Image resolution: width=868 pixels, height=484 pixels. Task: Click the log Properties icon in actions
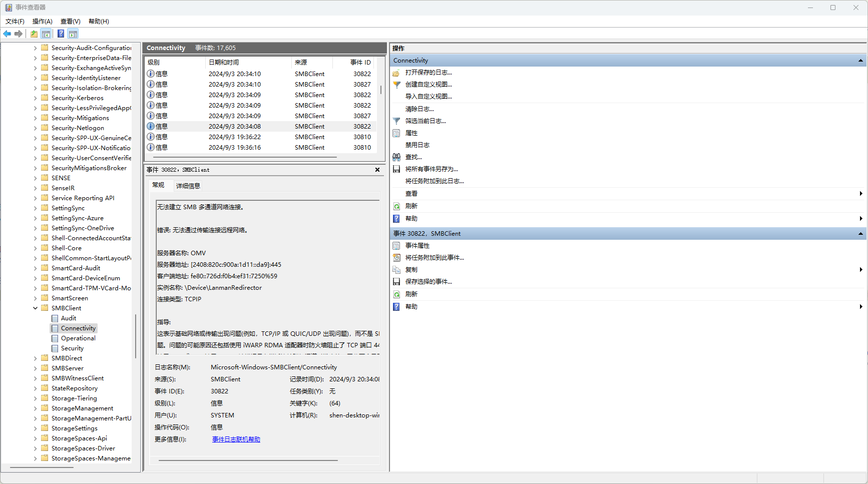pyautogui.click(x=396, y=133)
